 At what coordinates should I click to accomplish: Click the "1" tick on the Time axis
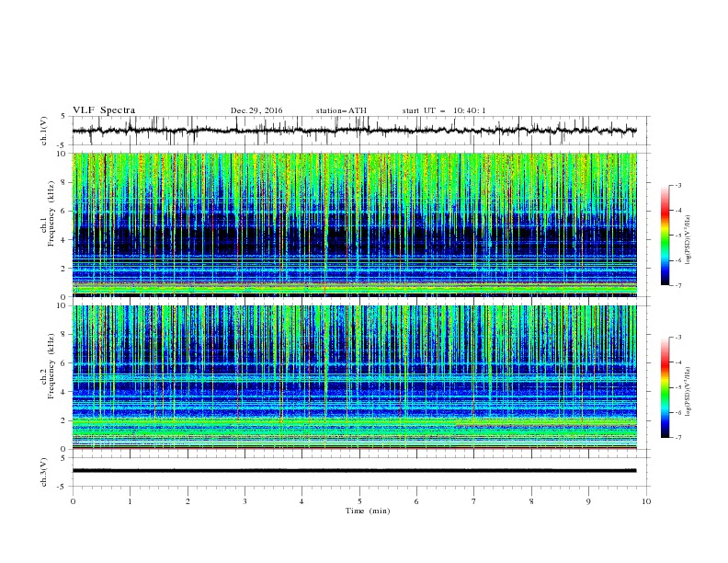(130, 501)
